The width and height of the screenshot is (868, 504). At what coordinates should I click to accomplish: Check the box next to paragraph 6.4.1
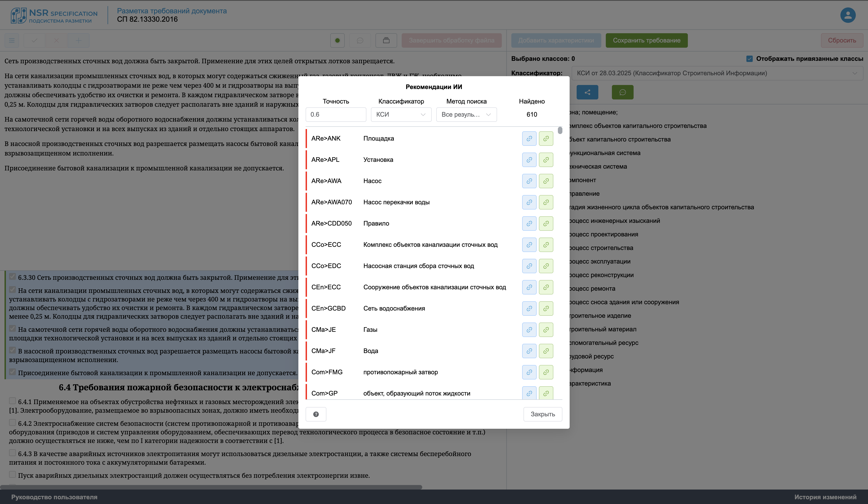(x=12, y=401)
